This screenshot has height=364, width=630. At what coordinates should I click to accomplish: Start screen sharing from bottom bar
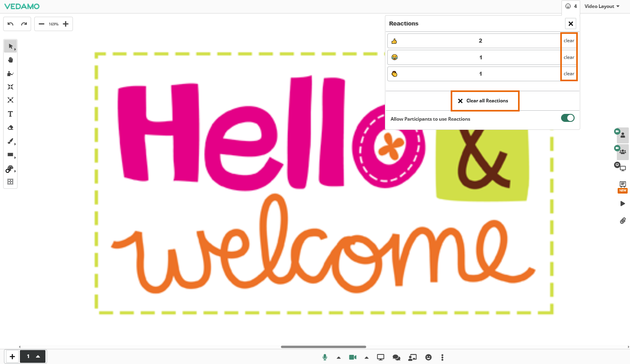click(381, 357)
